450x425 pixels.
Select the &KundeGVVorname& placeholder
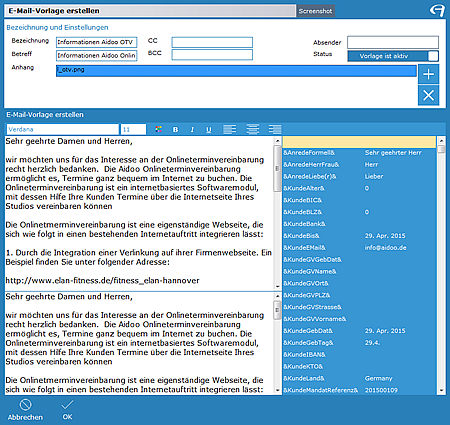[x=315, y=319]
